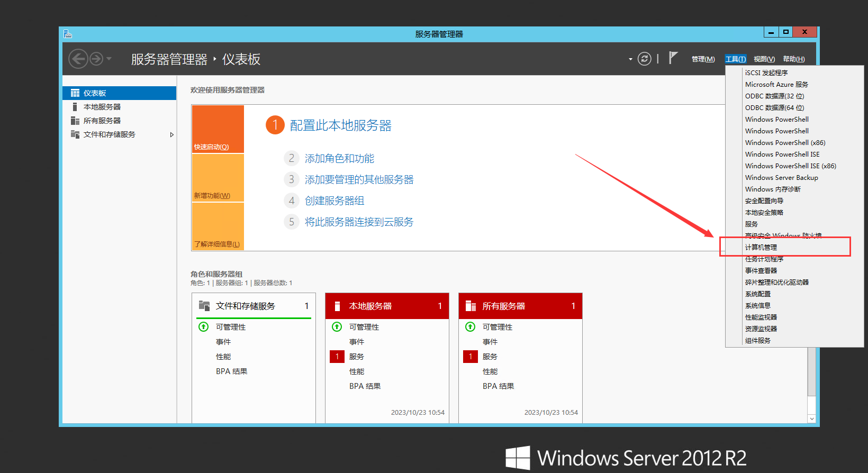868x473 pixels.
Task: Click green status icon in 所有服务器 tile
Action: (471, 327)
